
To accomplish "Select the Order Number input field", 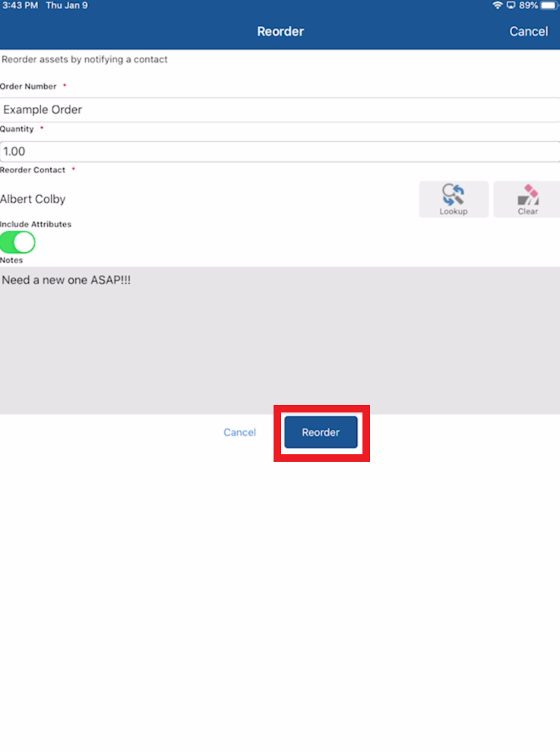I will click(x=280, y=110).
